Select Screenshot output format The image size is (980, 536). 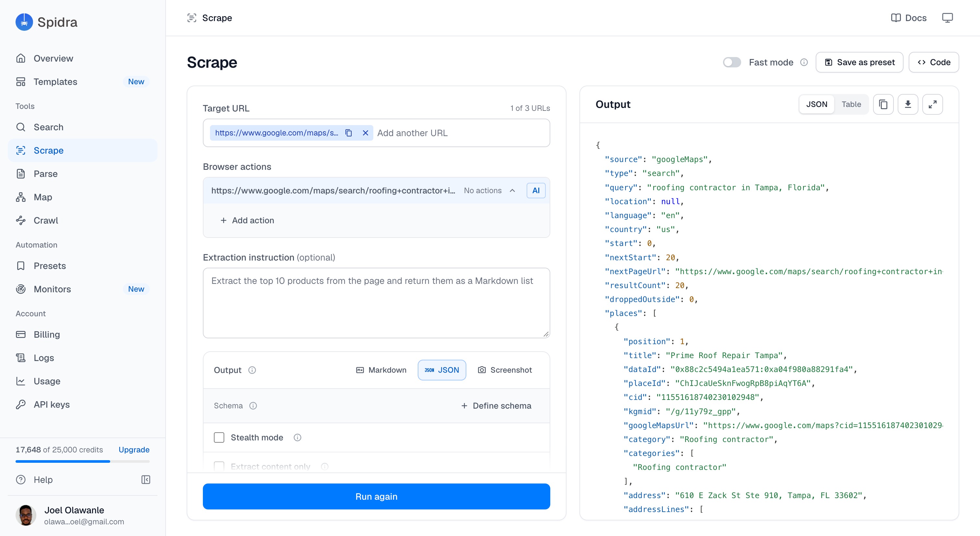click(505, 370)
